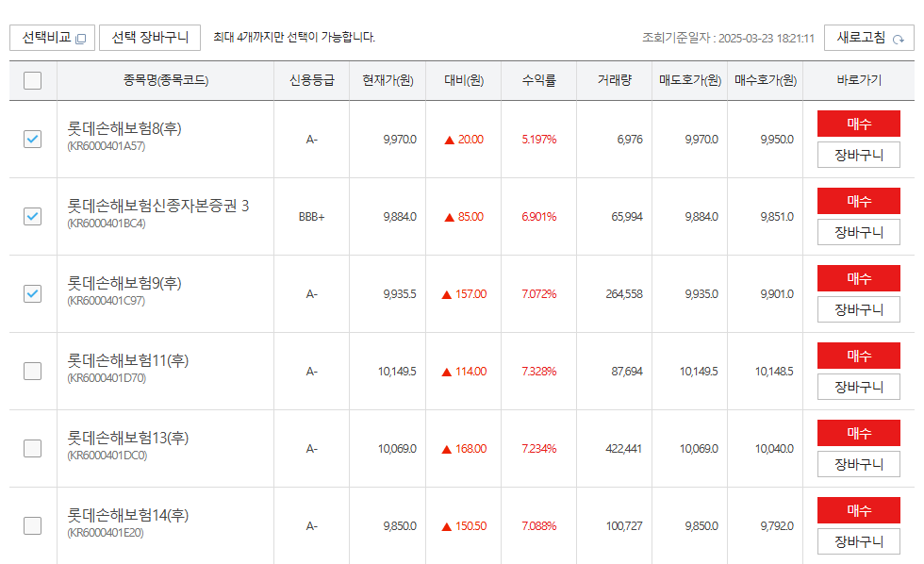Image resolution: width=924 pixels, height=564 pixels.
Task: Open the 롯데손해보험신종자본증권 3 bond name
Action: (158, 206)
